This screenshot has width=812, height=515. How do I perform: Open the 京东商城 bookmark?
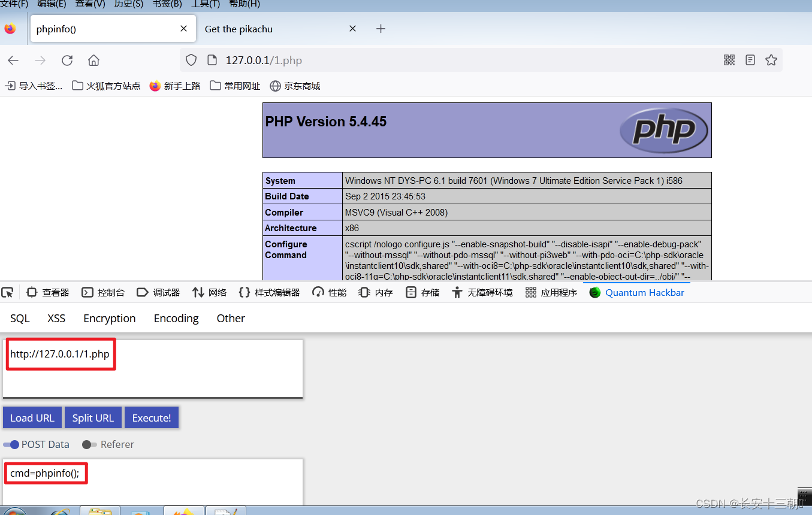click(x=295, y=86)
